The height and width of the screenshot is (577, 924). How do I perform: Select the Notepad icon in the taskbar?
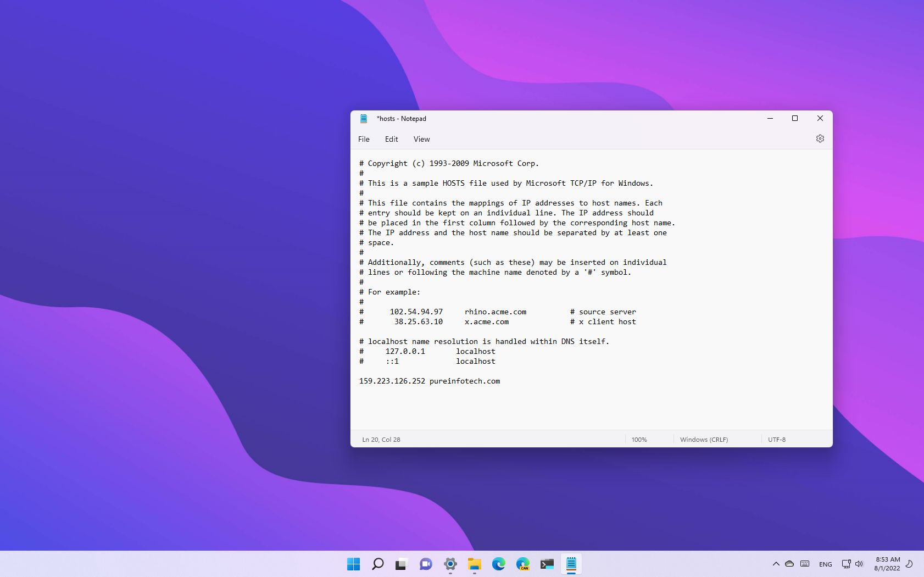[x=571, y=564]
